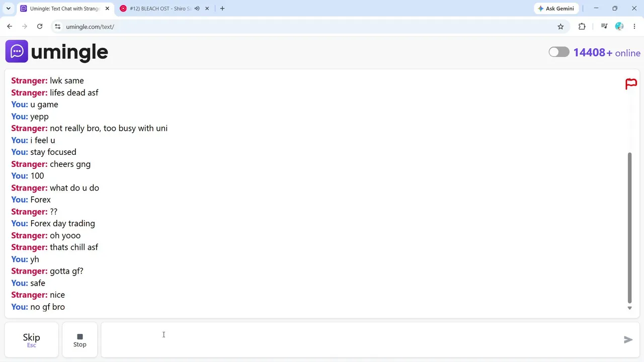Click the Stranger message "??"
The width and height of the screenshot is (644, 362).
tap(53, 212)
